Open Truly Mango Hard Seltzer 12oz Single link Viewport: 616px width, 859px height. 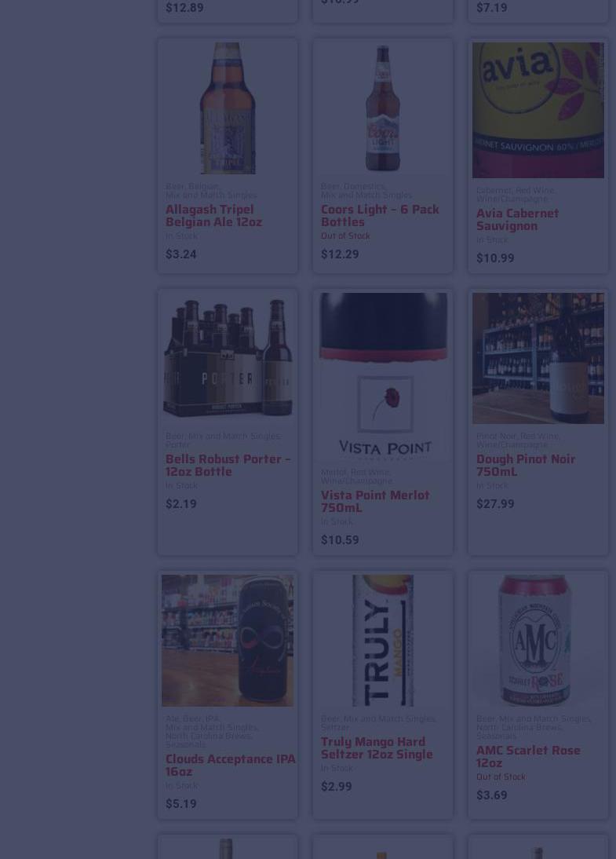(377, 748)
